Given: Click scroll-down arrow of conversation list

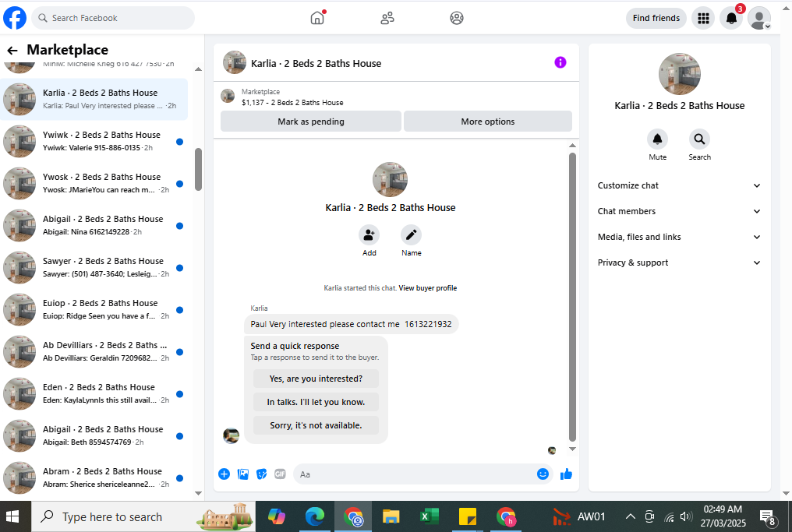Looking at the screenshot, I should (x=198, y=494).
